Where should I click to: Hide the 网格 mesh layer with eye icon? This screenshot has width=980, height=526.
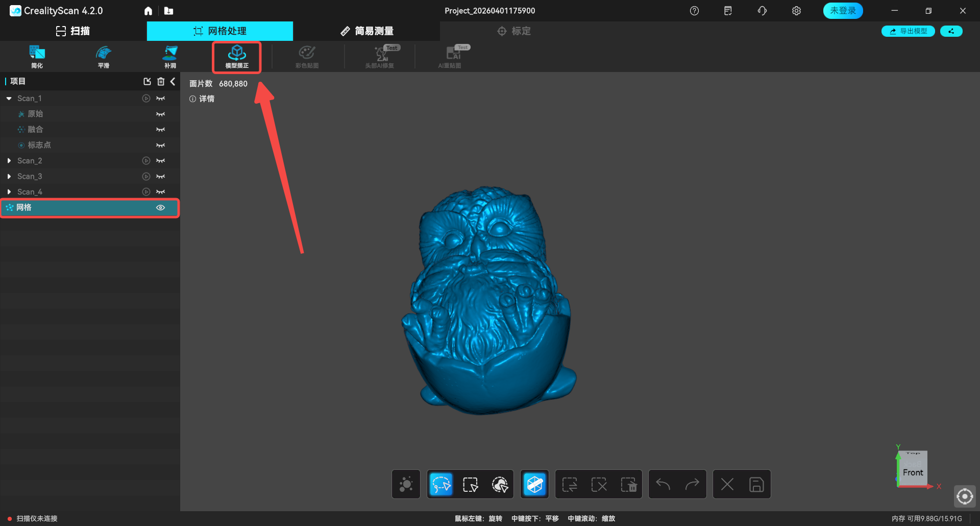click(160, 208)
